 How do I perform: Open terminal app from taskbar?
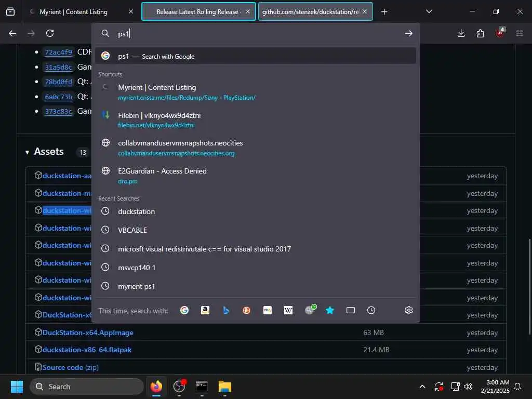click(x=202, y=387)
